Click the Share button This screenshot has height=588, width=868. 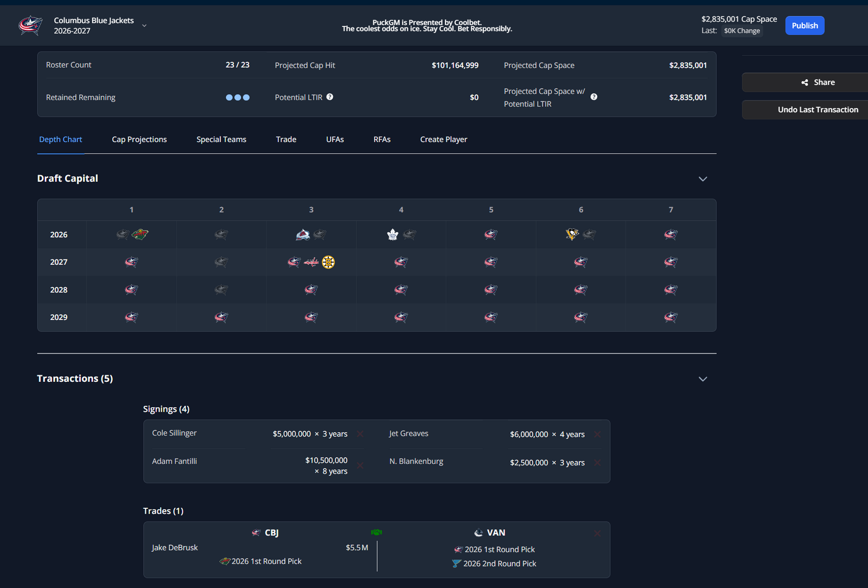coord(818,82)
